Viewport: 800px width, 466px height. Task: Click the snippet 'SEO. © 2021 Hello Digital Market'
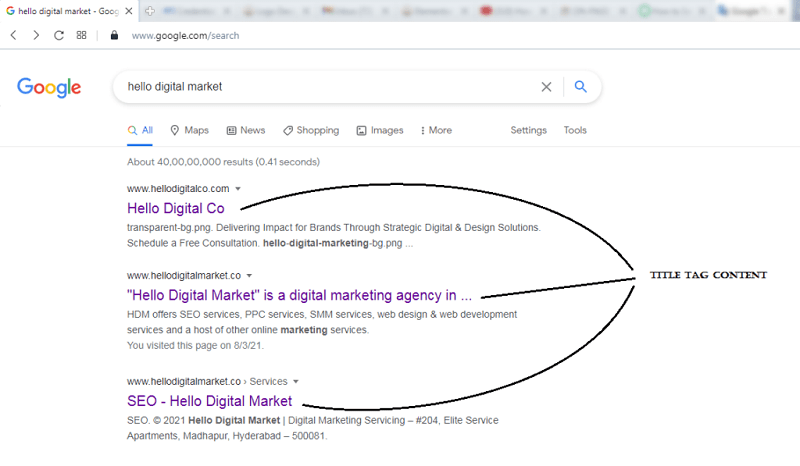pyautogui.click(x=313, y=428)
